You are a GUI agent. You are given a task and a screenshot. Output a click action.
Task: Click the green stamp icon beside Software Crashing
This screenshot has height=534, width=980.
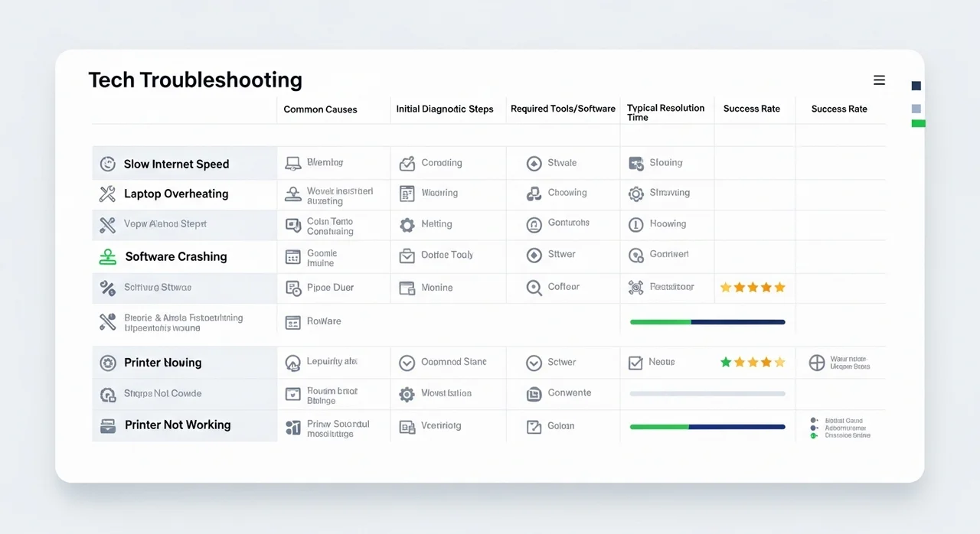pos(108,257)
